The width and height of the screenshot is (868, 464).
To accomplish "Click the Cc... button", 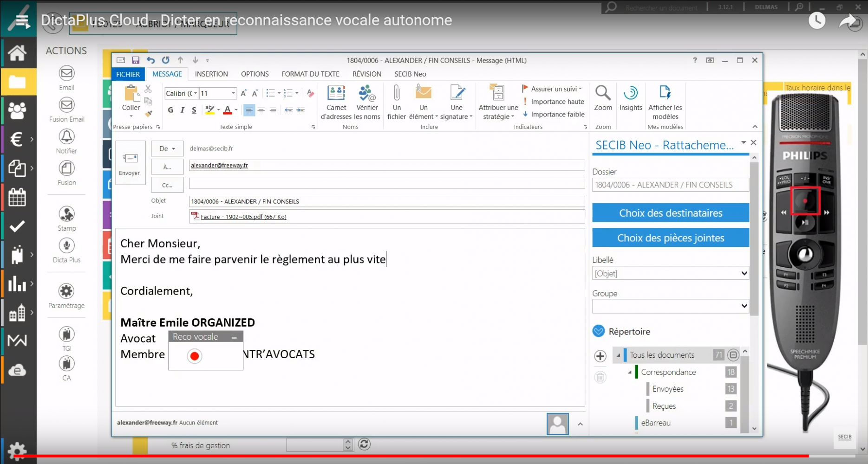I will [x=167, y=185].
